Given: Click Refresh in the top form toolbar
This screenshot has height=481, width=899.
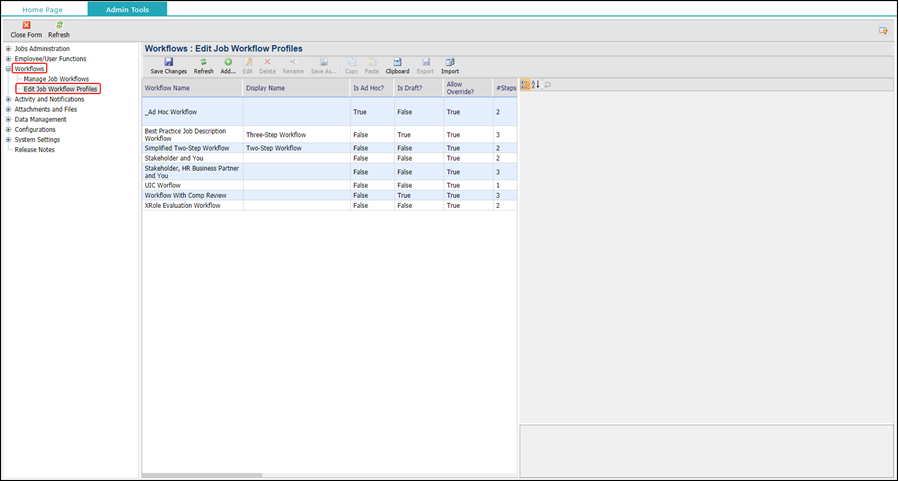Looking at the screenshot, I should click(59, 29).
